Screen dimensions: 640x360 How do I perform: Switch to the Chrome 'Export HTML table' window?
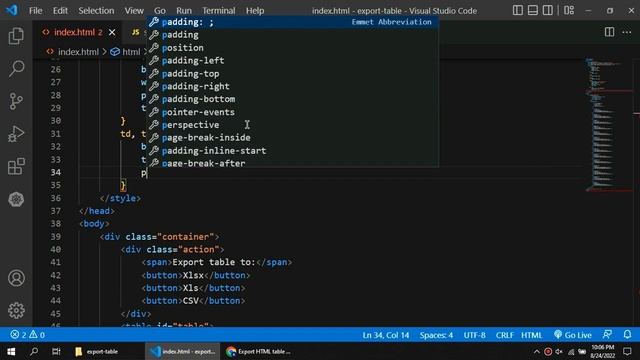pyautogui.click(x=259, y=351)
